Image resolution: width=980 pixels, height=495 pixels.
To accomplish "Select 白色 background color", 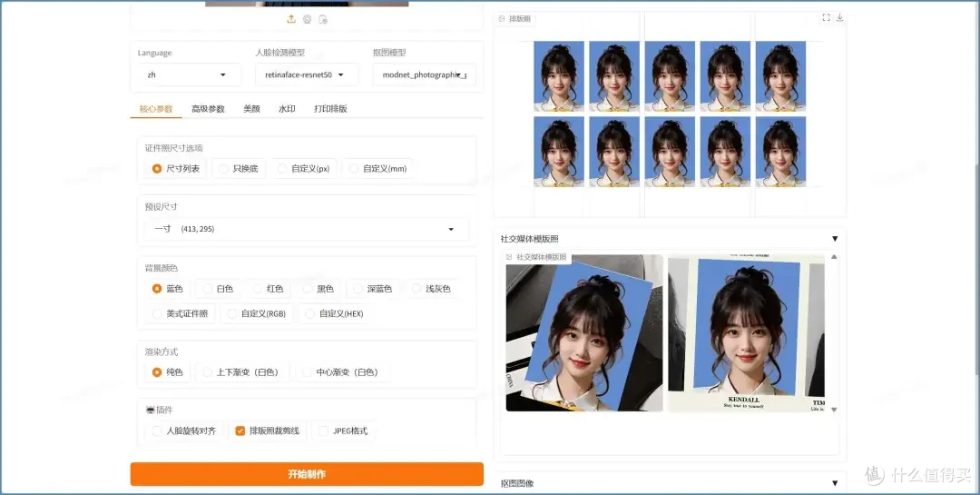I will point(218,289).
